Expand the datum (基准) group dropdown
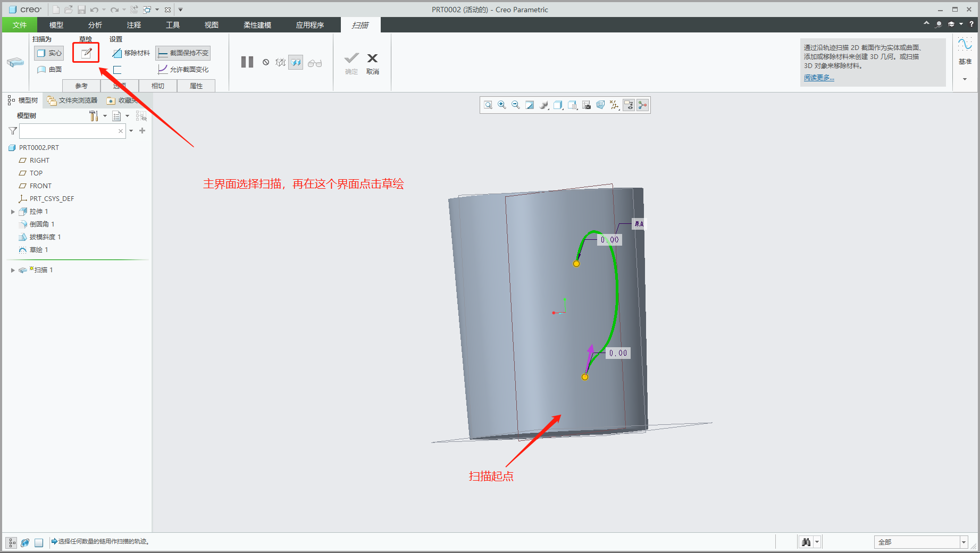The image size is (980, 553). pyautogui.click(x=965, y=79)
